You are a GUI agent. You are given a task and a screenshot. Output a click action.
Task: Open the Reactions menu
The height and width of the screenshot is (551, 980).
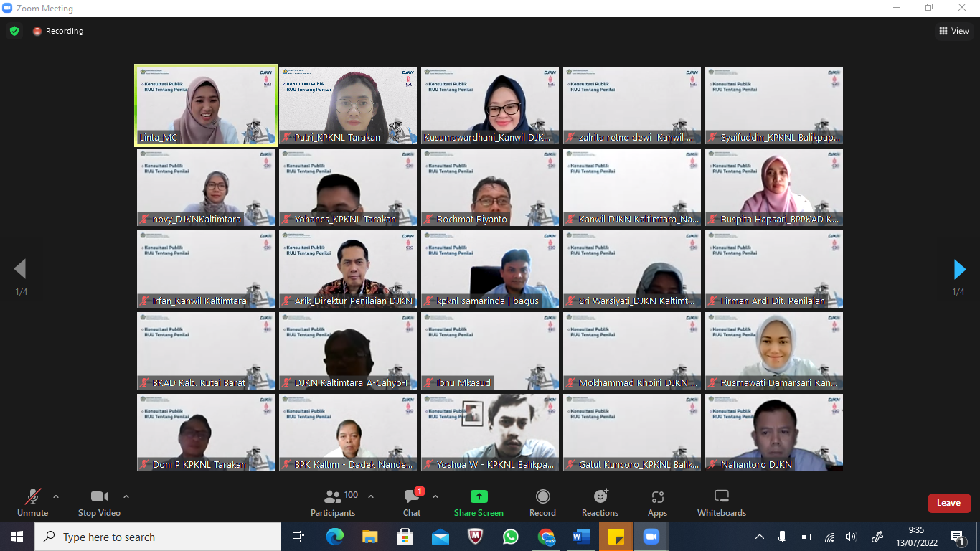click(x=600, y=497)
